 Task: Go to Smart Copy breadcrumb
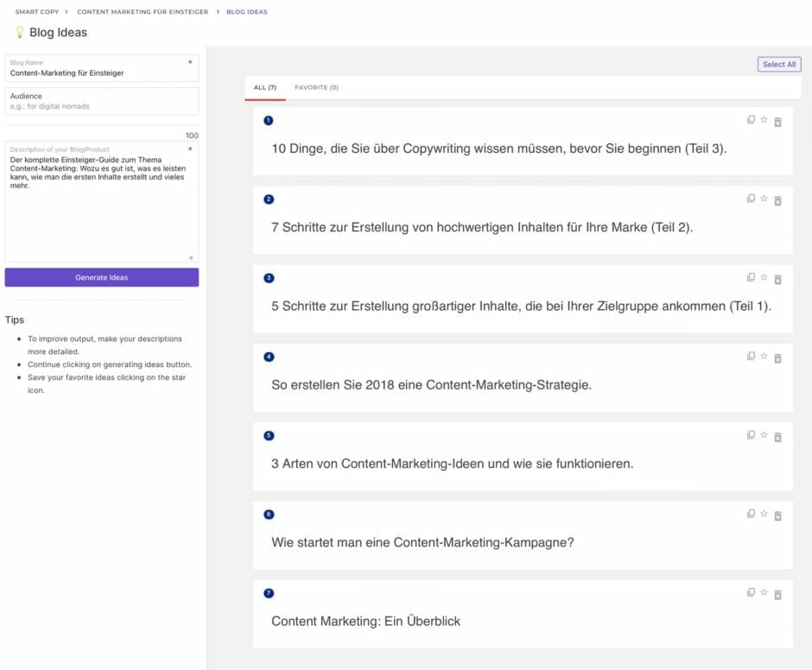[38, 12]
